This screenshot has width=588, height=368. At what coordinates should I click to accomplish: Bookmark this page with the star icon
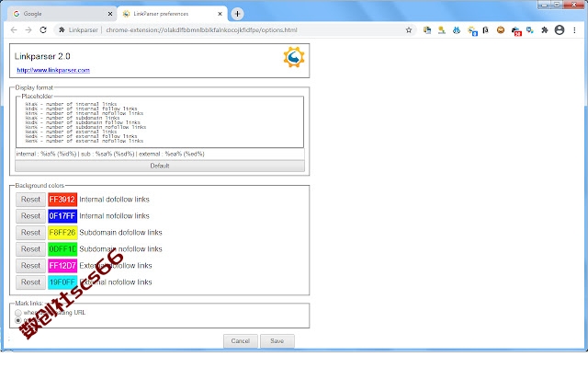(409, 30)
